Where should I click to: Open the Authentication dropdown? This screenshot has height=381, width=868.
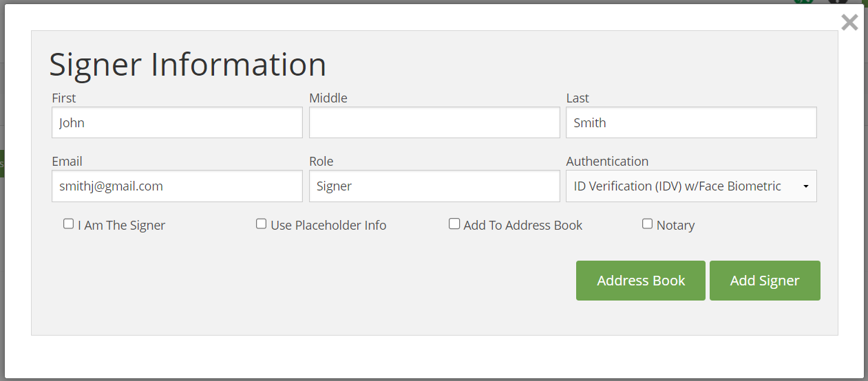point(691,186)
